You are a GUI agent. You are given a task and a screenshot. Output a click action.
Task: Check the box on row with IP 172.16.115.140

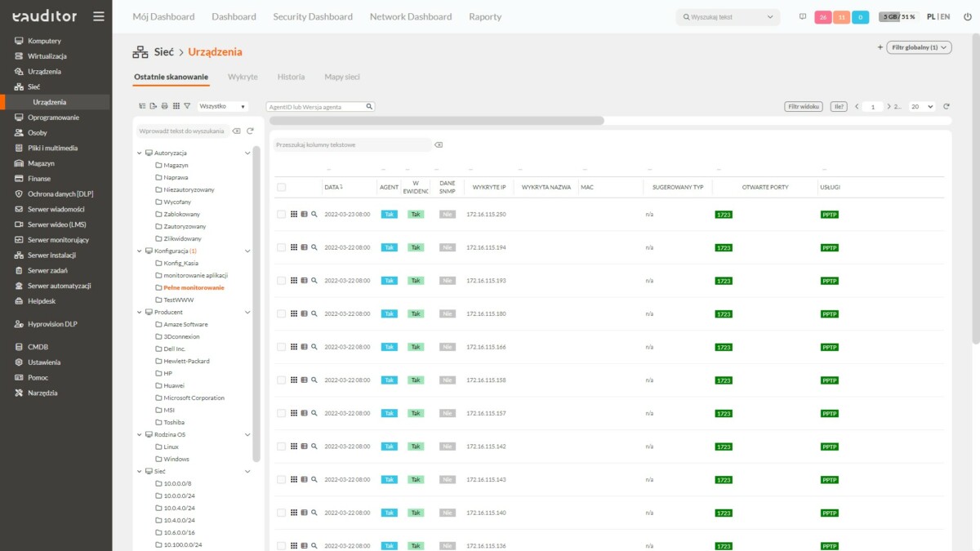coord(282,513)
